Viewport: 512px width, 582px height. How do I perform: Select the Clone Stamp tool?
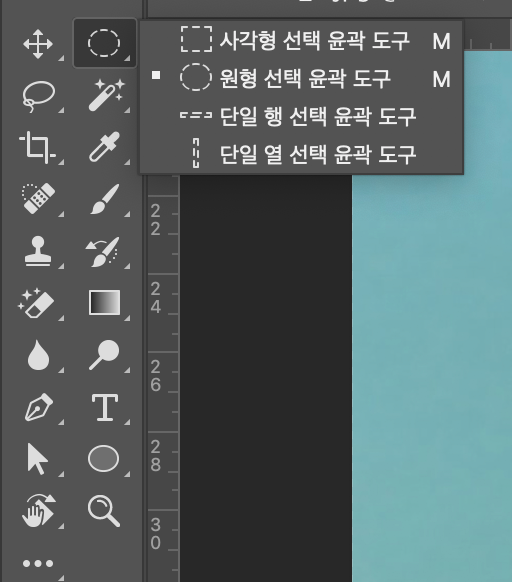pos(38,251)
